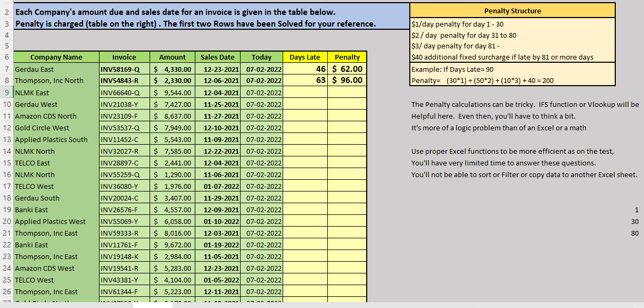This screenshot has width=644, height=308.
Task: Select sales date 01-19-2022 cell
Action: 218,245
